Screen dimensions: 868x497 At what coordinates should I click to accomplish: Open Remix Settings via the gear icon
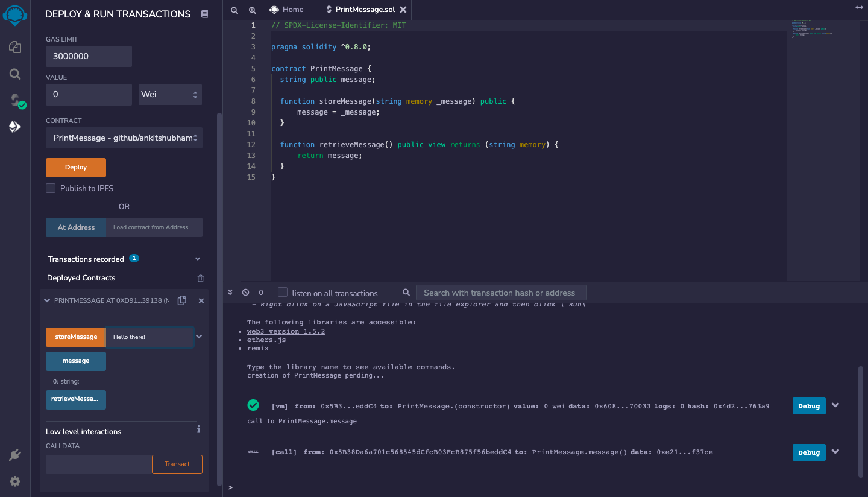(x=14, y=481)
